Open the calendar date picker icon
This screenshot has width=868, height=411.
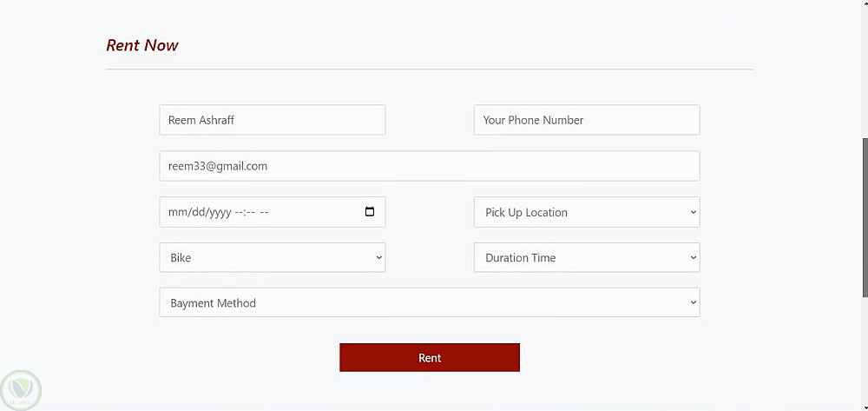[370, 212]
